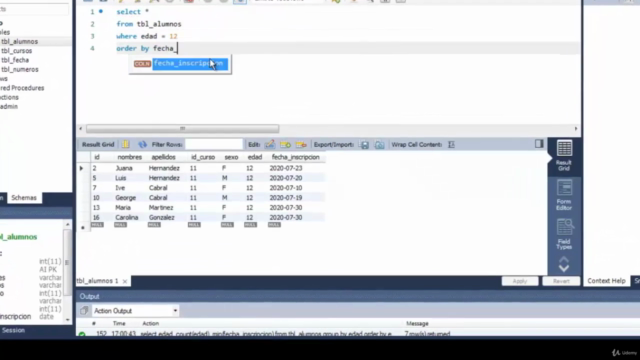Click the nombres column header

tap(129, 157)
